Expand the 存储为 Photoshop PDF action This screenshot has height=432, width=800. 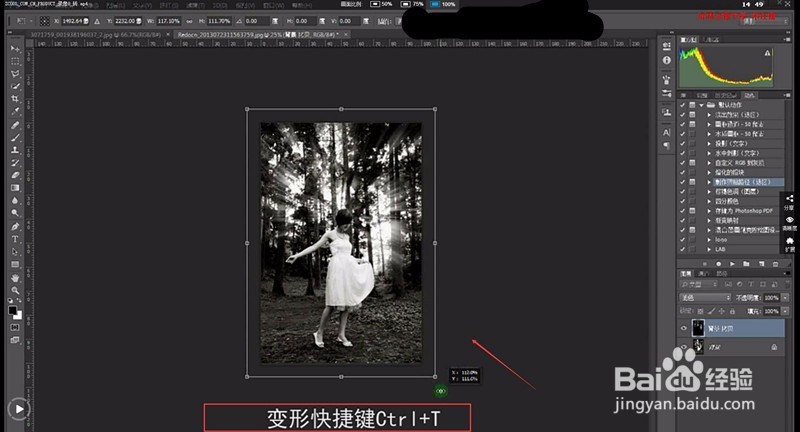pos(709,211)
